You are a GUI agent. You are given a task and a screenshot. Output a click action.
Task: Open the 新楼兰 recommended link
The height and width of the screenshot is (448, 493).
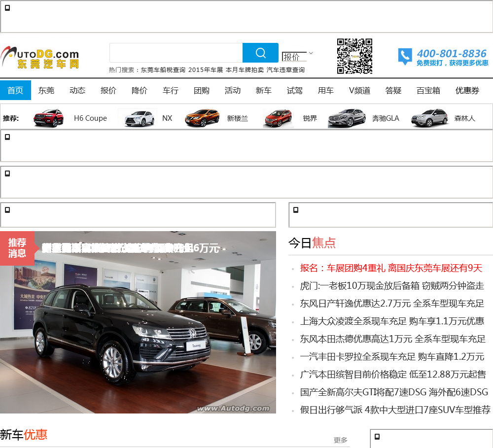tap(238, 118)
